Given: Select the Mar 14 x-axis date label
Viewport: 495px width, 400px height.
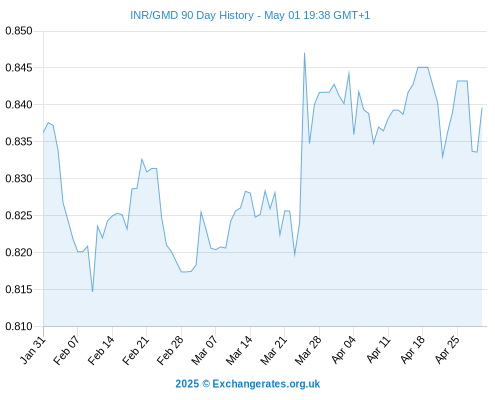Looking at the screenshot, I should click(x=239, y=350).
